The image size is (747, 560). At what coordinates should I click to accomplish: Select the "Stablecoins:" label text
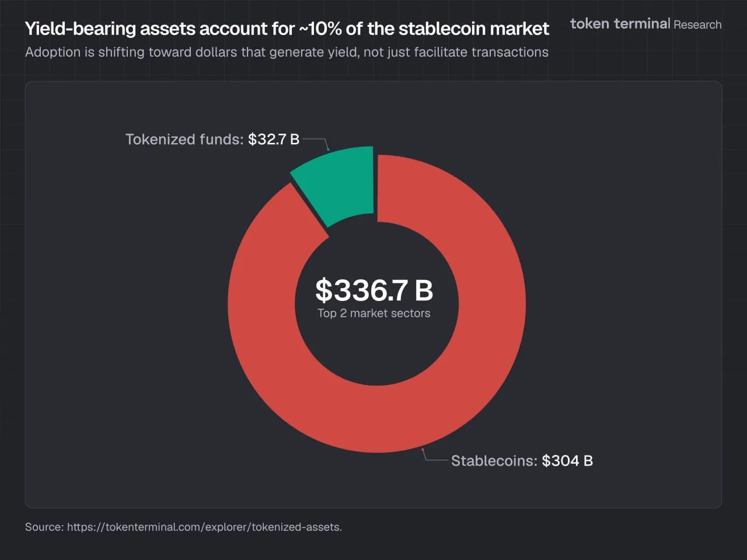point(494,461)
